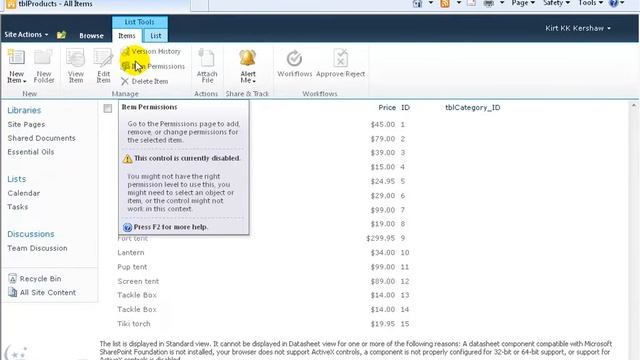Screen dimensions: 640x360
Task: Click the browser home icon
Action: [417, 3]
